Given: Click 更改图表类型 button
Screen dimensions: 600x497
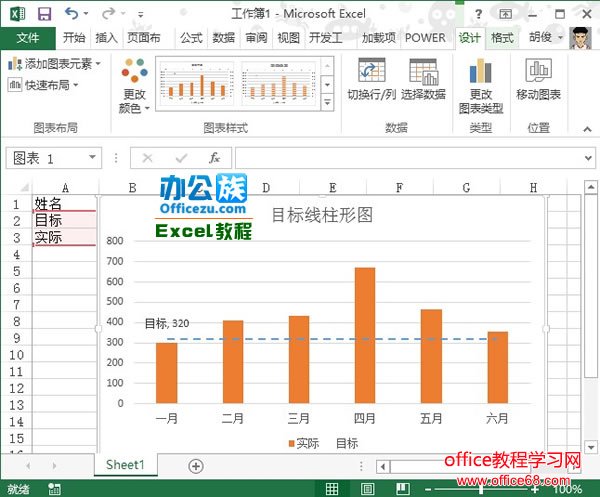Looking at the screenshot, I should coord(481,86).
